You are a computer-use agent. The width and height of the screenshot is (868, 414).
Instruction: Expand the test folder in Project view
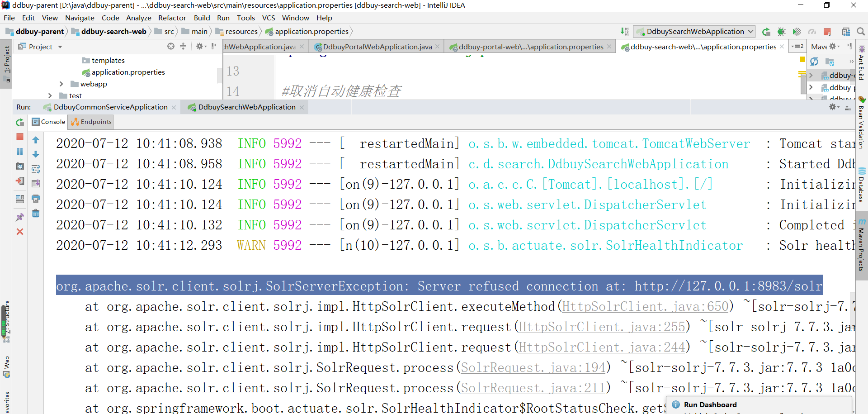[x=50, y=95]
